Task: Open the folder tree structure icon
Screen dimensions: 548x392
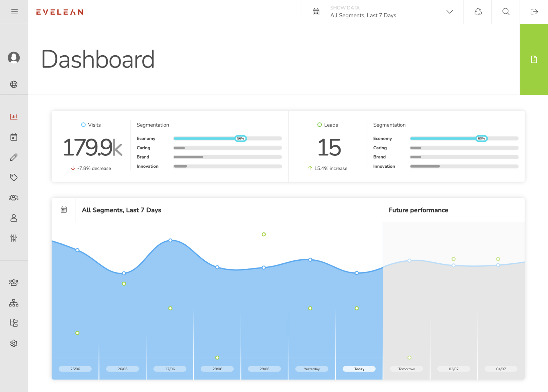Action: pos(14,323)
